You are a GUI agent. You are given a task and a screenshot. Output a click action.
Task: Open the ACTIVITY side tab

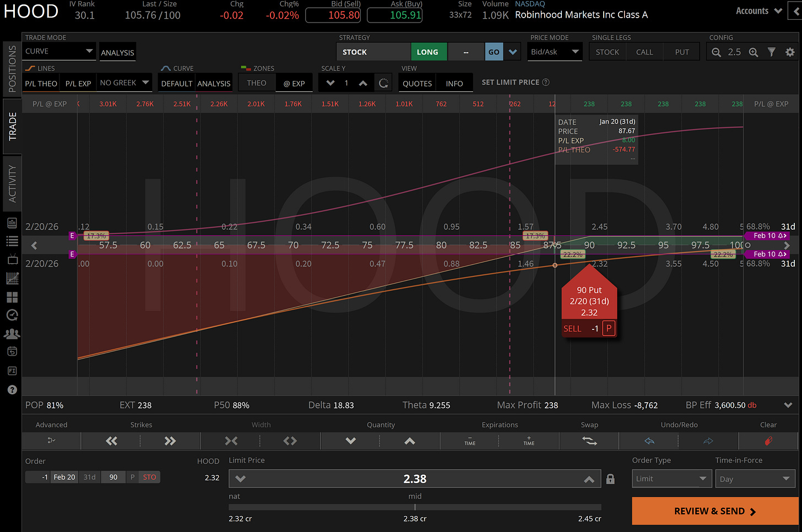pos(12,183)
